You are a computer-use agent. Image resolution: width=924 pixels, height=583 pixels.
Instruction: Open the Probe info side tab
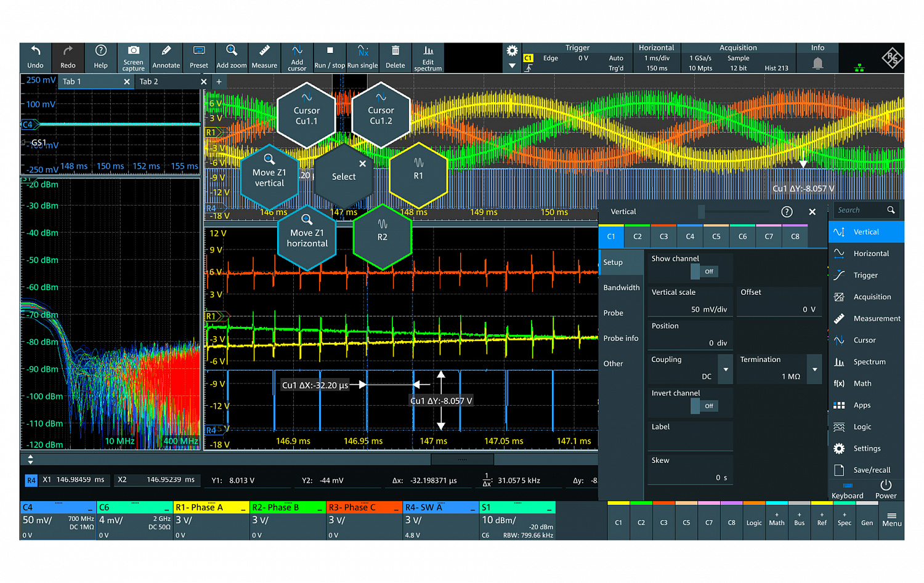click(x=621, y=338)
